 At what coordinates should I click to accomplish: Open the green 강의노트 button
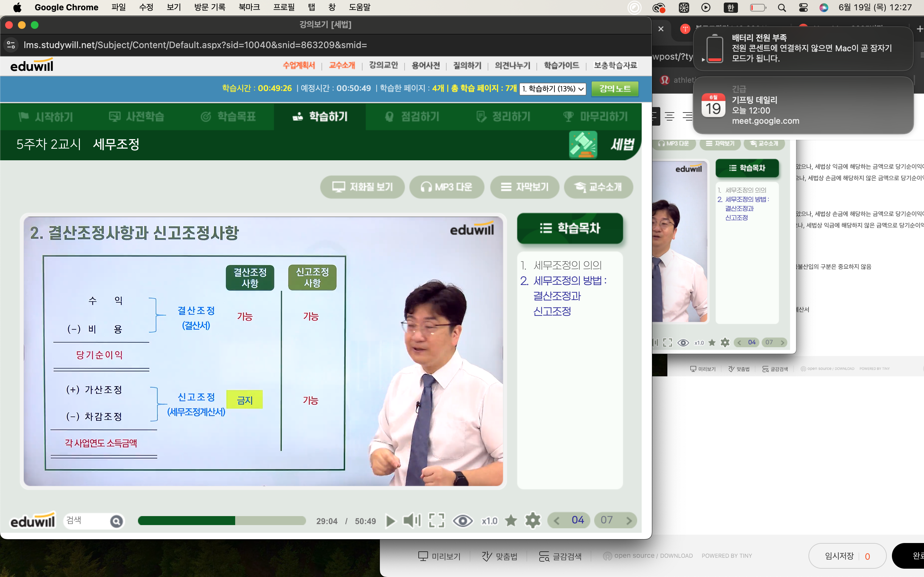click(614, 88)
